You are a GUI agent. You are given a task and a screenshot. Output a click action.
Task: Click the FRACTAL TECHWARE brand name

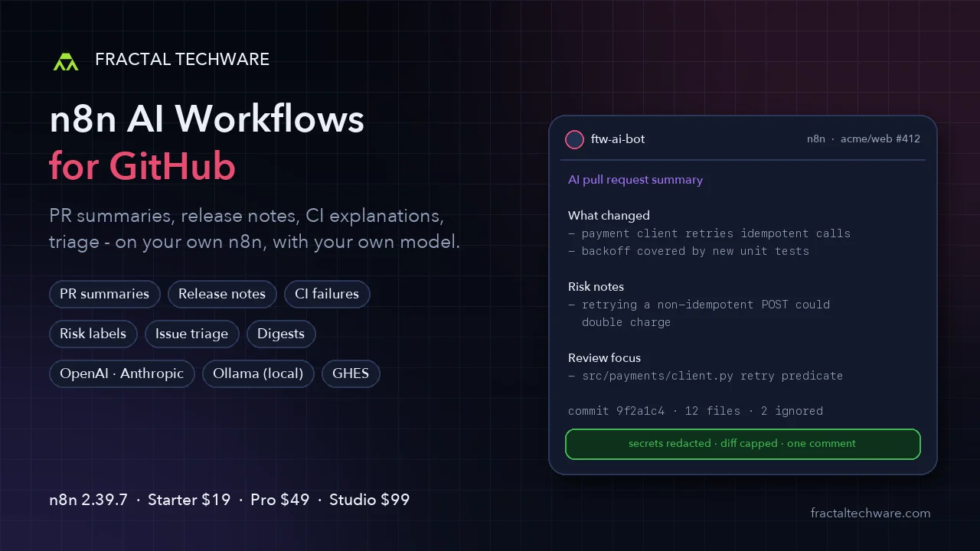[x=182, y=60]
